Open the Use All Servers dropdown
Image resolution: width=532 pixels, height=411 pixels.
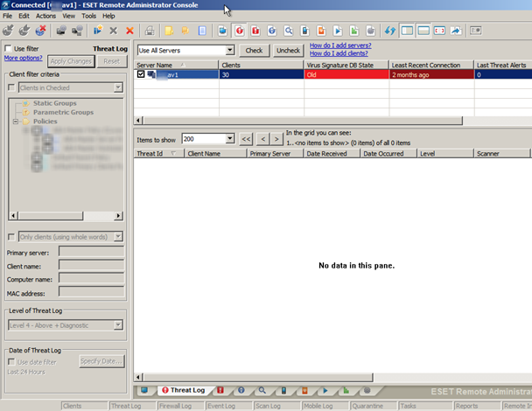click(230, 50)
